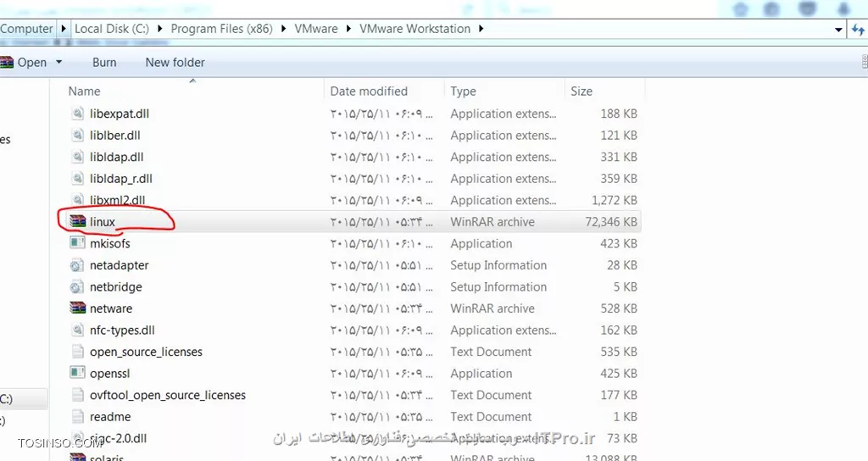Expand the arrow after Program Files (x86)
This screenshot has width=868, height=461.
pyautogui.click(x=283, y=28)
